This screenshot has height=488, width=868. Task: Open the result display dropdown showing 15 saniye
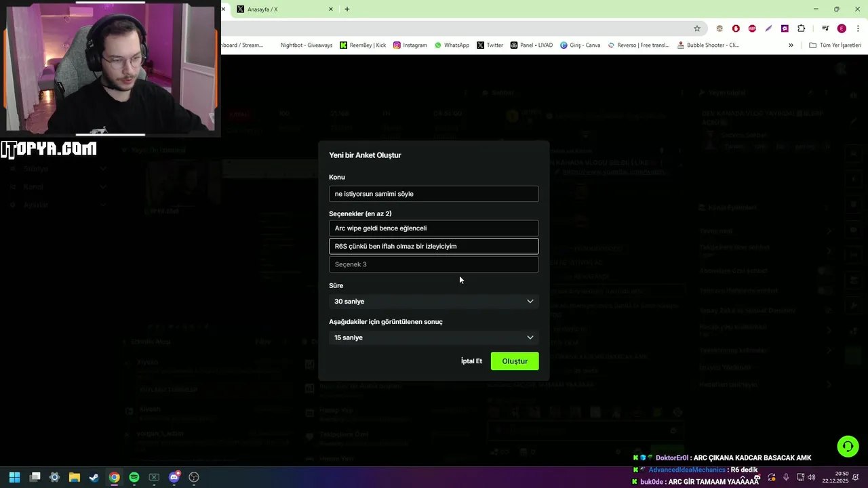coord(434,338)
